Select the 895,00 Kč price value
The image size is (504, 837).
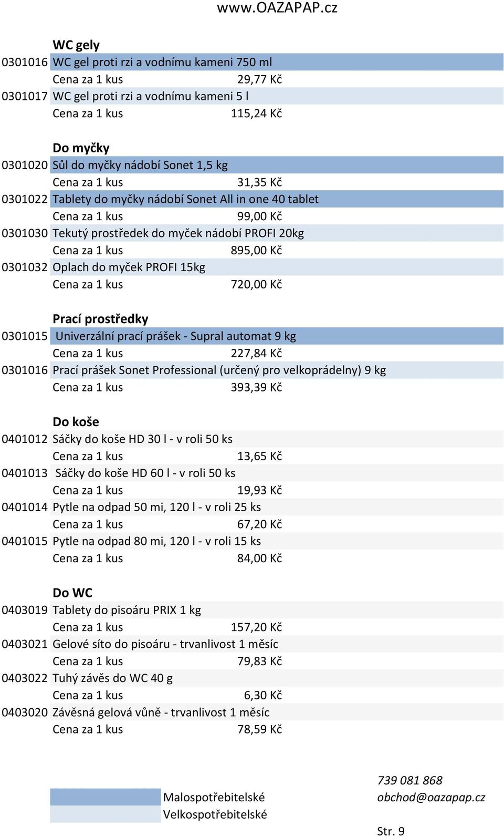coord(256,251)
